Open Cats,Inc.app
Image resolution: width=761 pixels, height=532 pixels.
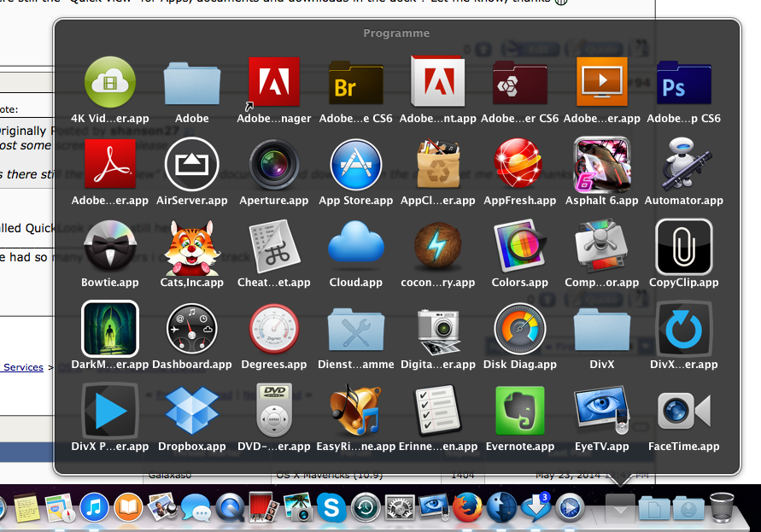pyautogui.click(x=191, y=248)
